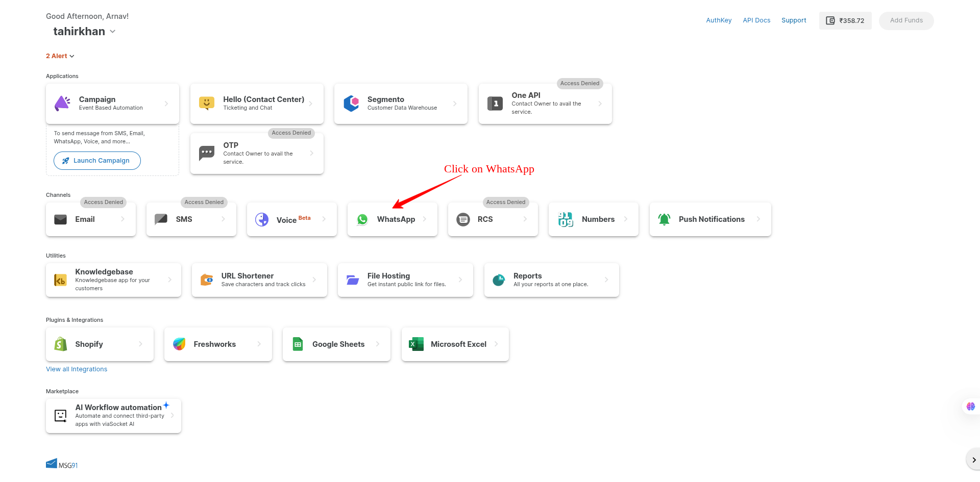Click the chevron on the Segmento card
The image size is (980, 482).
pyautogui.click(x=455, y=104)
